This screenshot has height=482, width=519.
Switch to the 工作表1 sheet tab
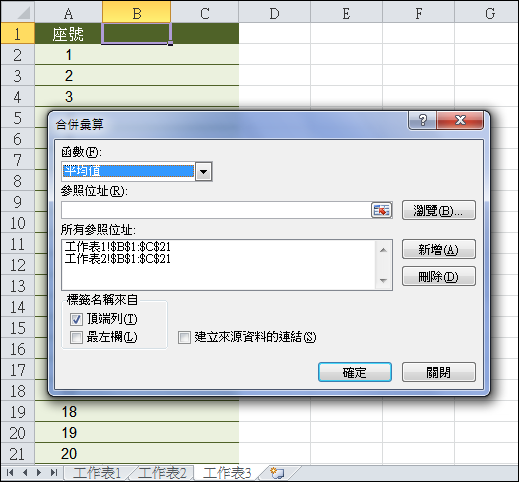point(97,473)
